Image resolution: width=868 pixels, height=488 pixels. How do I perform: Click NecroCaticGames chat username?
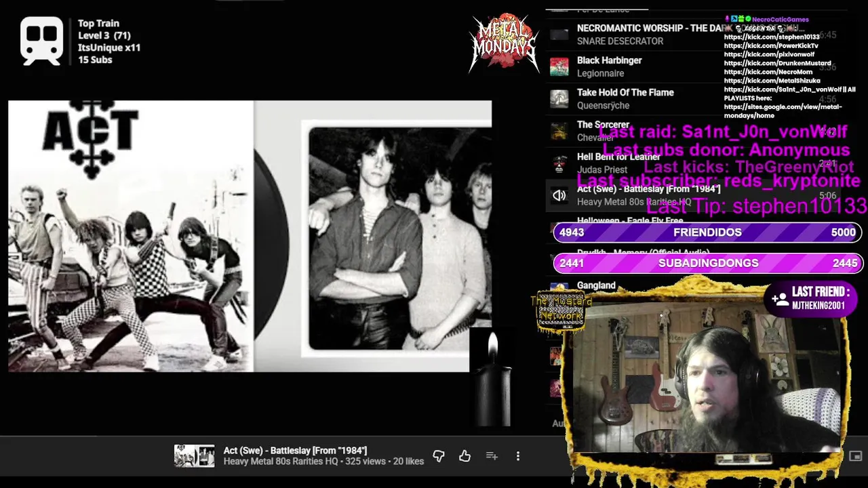pyautogui.click(x=780, y=20)
